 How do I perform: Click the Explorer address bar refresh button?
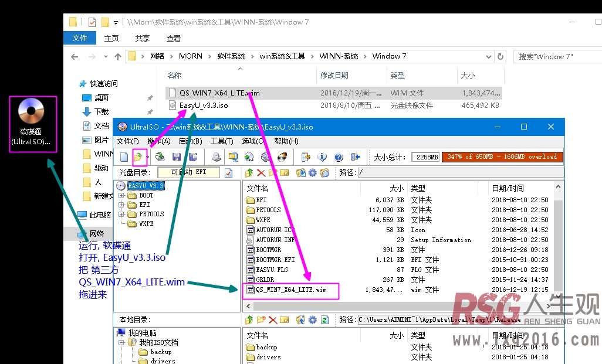(500, 57)
